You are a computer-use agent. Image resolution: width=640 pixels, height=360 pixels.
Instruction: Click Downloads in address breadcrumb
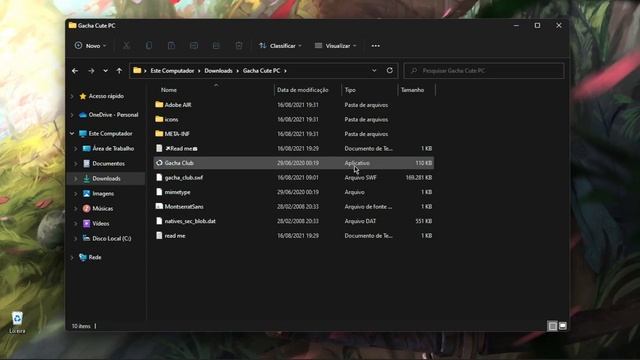pyautogui.click(x=218, y=71)
